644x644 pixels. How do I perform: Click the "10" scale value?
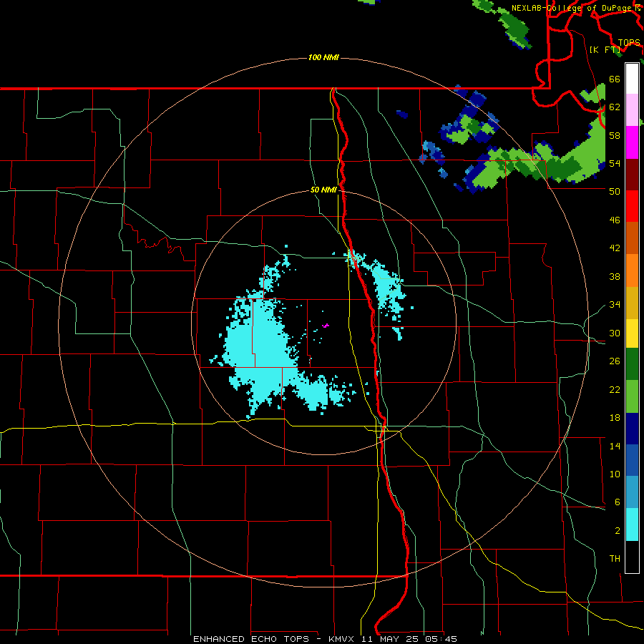click(615, 474)
